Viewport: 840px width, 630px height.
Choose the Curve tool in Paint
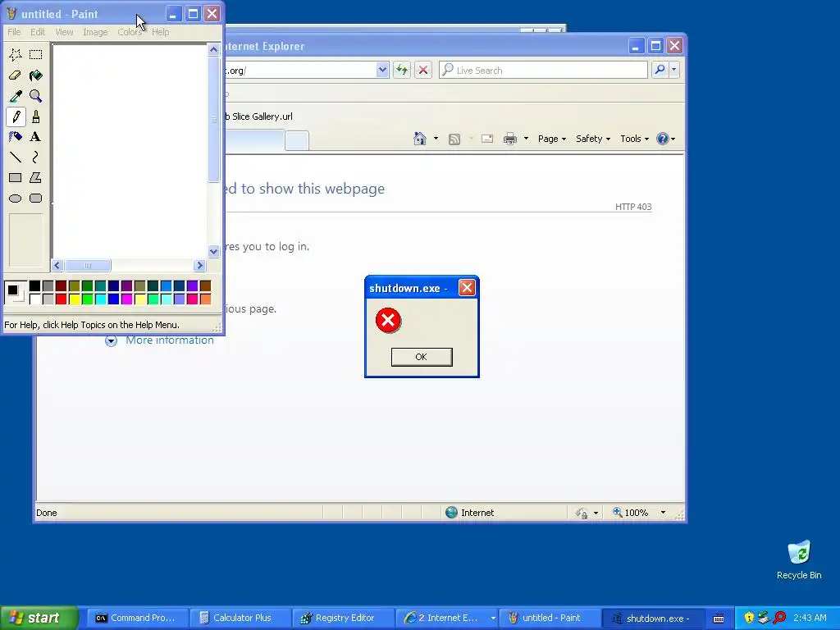click(36, 157)
